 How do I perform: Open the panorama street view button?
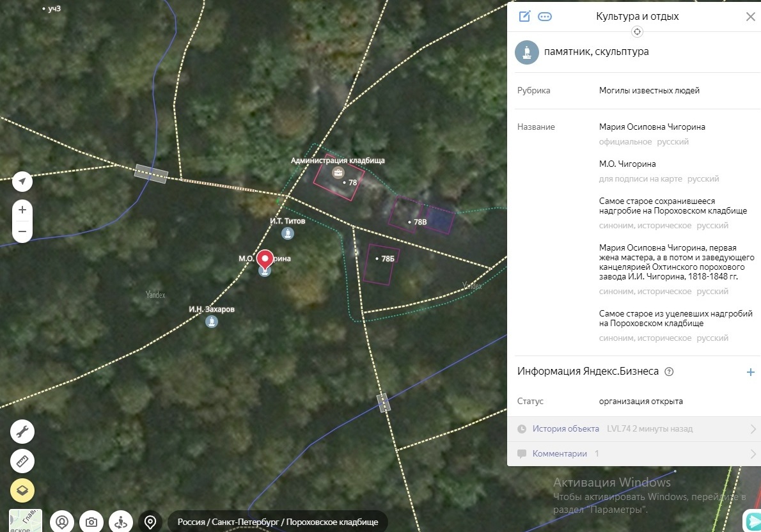(x=121, y=522)
